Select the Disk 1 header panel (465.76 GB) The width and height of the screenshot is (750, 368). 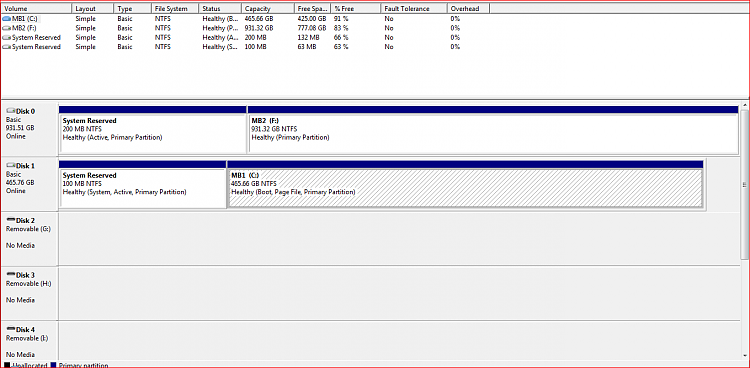tap(29, 184)
